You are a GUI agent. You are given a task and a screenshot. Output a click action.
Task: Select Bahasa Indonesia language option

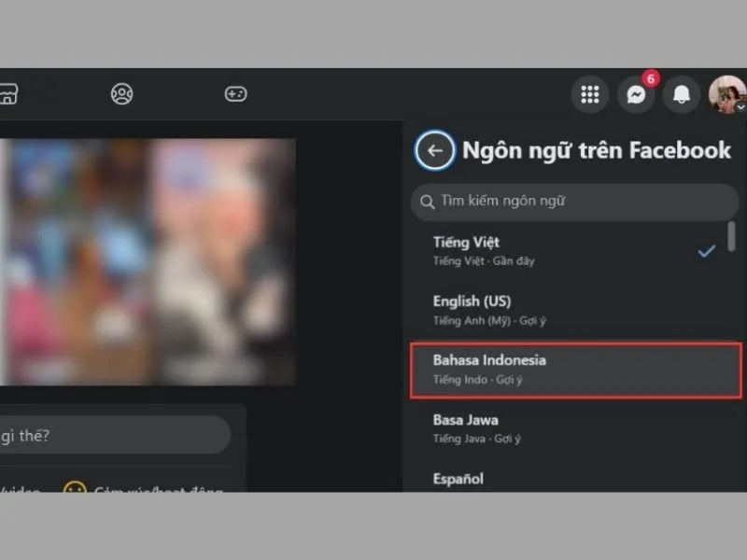575,370
